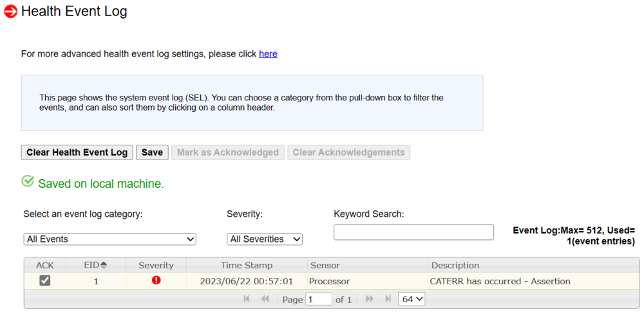Viewport: 644px width, 312px height.
Task: Sort by the Sensor column header
Action: click(367, 265)
